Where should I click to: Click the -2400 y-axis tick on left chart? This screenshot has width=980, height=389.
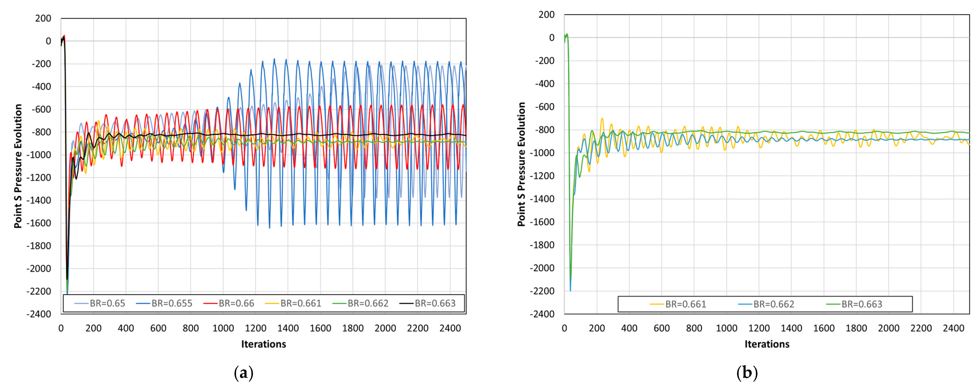[x=39, y=314]
